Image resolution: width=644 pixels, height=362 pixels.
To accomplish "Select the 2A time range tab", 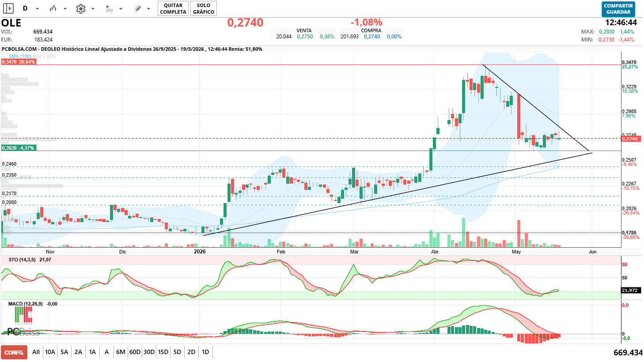I will coord(78,352).
